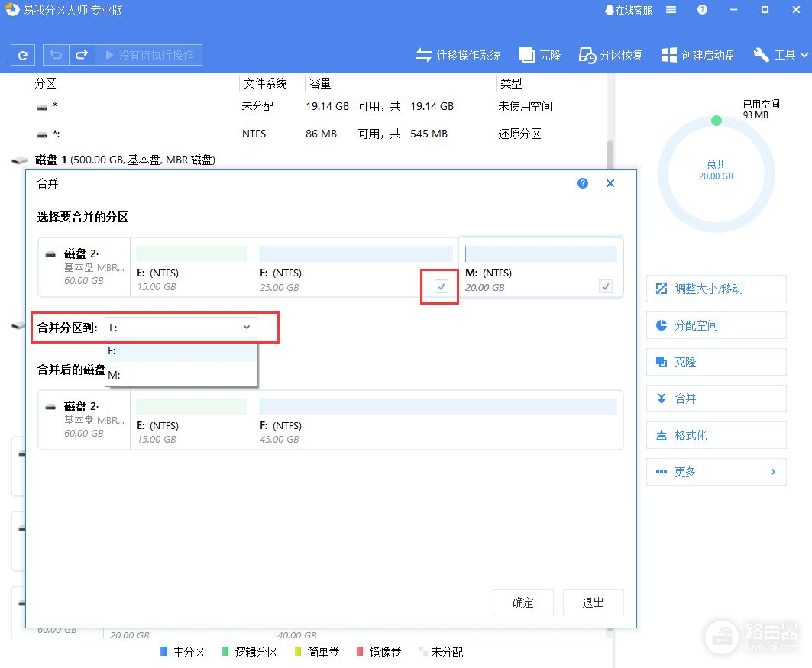Open 迁移操作系统 migrate OS tool
This screenshot has height=668, width=812.
coord(458,55)
